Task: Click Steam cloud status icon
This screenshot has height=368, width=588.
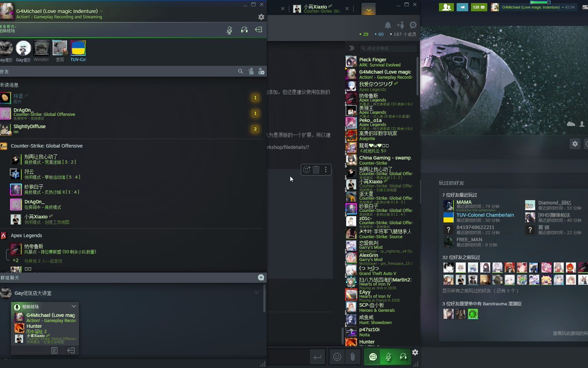Action: (571, 124)
